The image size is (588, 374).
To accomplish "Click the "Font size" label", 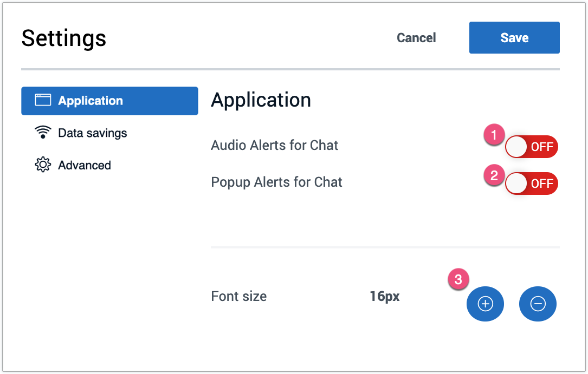I will click(238, 297).
